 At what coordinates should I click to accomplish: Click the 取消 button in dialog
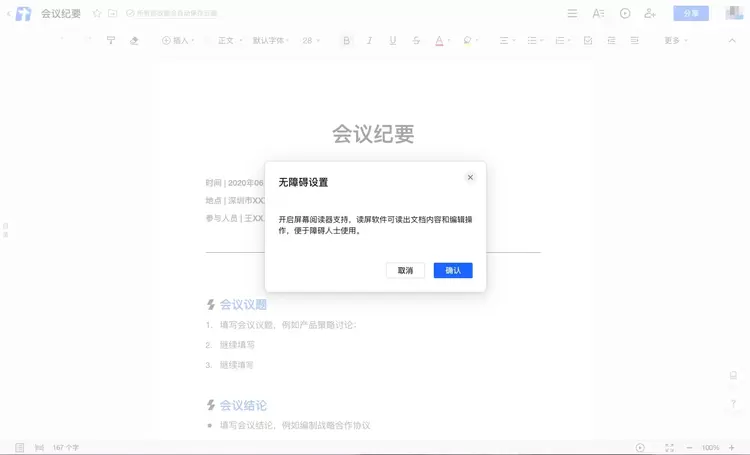405,271
